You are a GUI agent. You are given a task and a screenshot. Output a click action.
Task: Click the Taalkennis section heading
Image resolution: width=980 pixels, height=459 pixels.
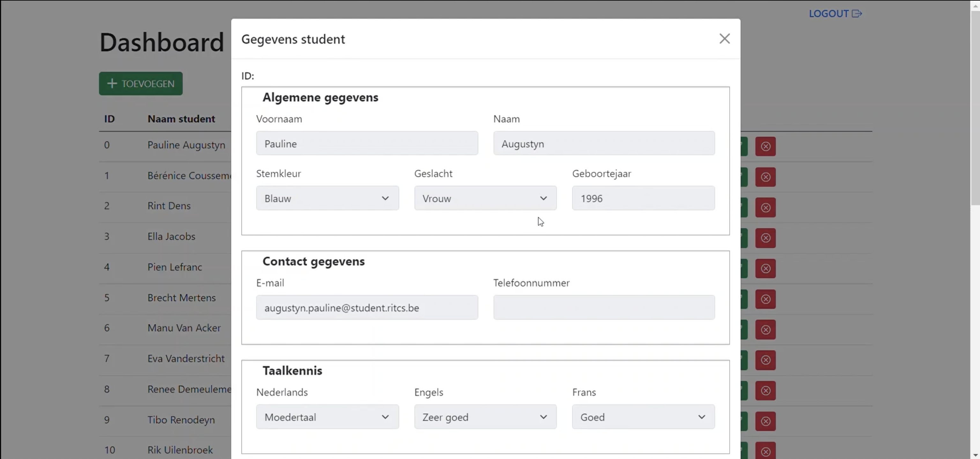click(x=292, y=371)
